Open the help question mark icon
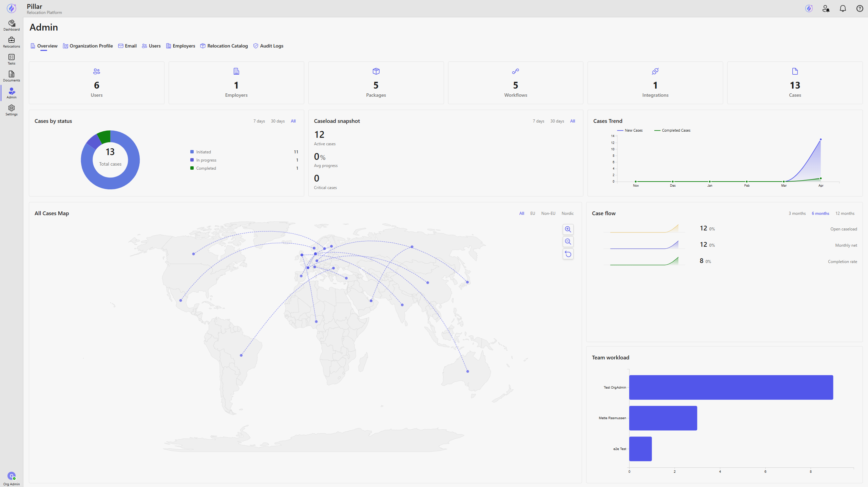868x487 pixels. (860, 8)
